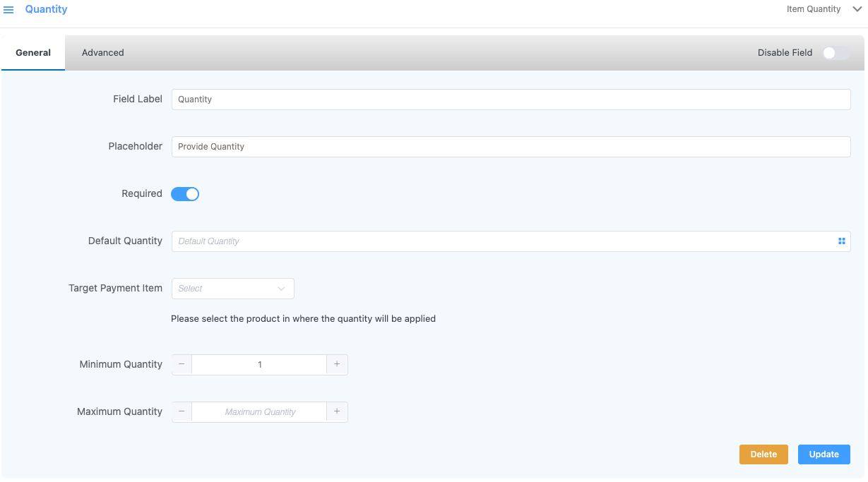
Task: Open the Advanced tab
Action: pyautogui.click(x=103, y=53)
